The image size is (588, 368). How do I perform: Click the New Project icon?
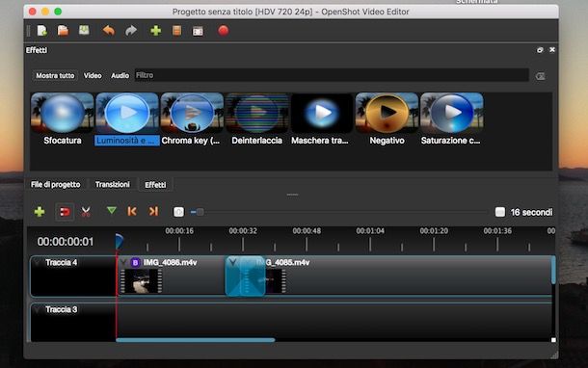(42, 31)
